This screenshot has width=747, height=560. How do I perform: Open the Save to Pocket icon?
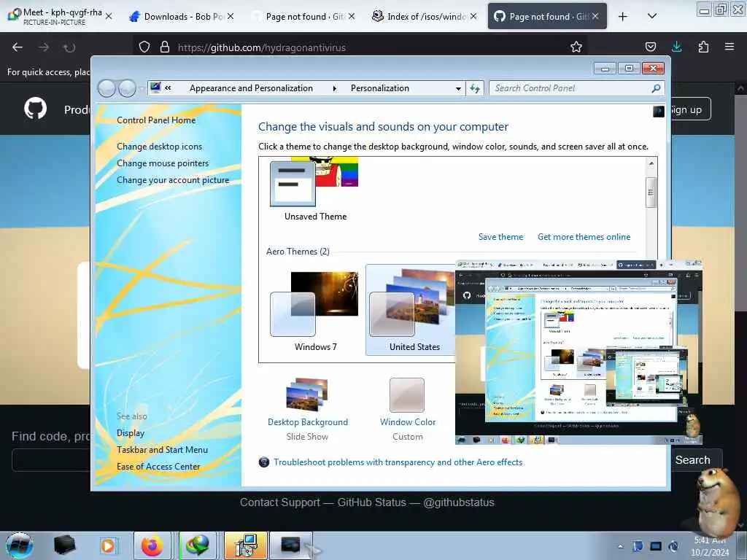coord(651,47)
